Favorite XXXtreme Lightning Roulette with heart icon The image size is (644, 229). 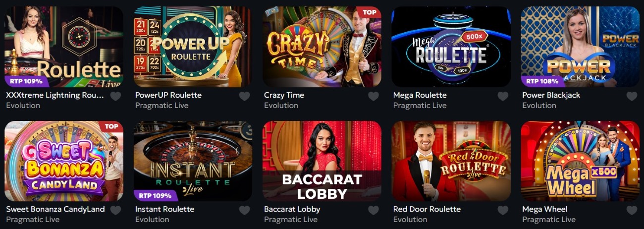115,96
